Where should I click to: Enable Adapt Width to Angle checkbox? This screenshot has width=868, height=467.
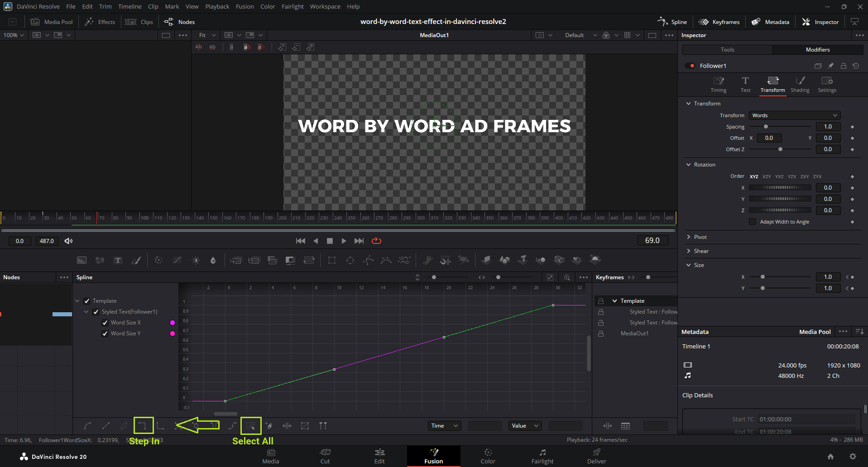coord(752,222)
